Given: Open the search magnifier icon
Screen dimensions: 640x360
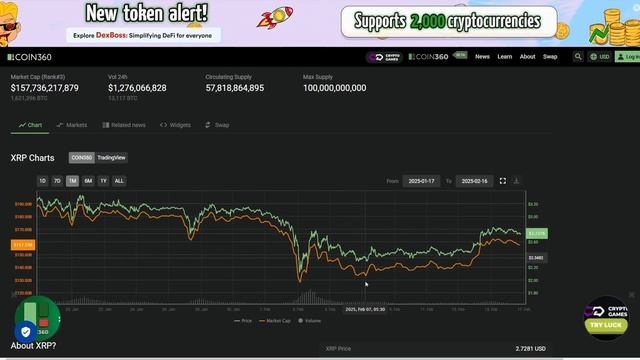Looking at the screenshot, I should pos(578,57).
